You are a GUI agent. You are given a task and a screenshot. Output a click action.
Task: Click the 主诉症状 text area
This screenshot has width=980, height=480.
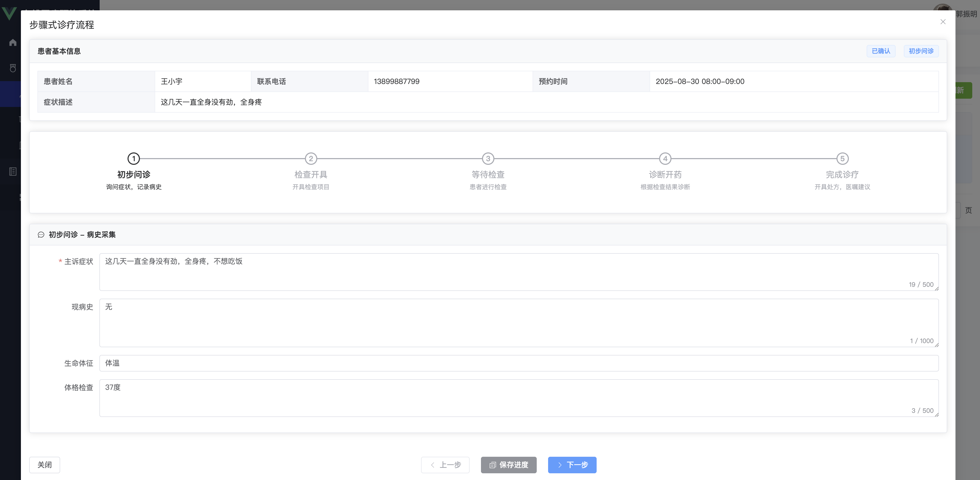[x=519, y=272]
